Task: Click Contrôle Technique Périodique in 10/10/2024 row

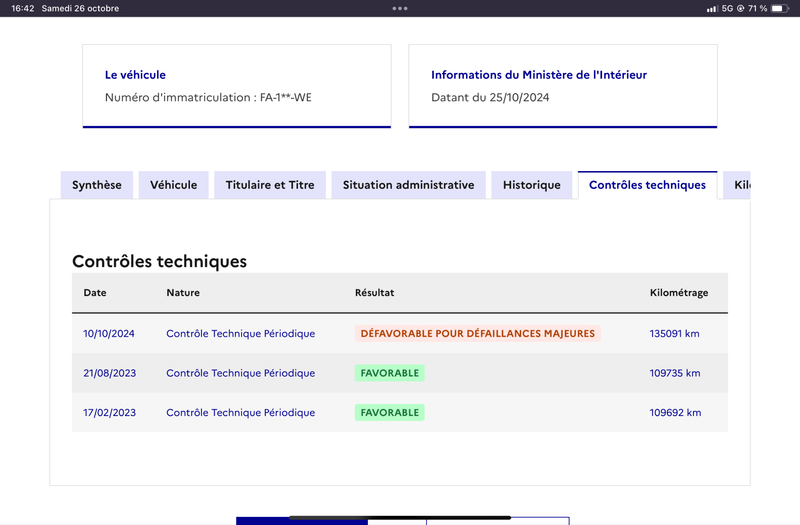Action: (x=240, y=334)
